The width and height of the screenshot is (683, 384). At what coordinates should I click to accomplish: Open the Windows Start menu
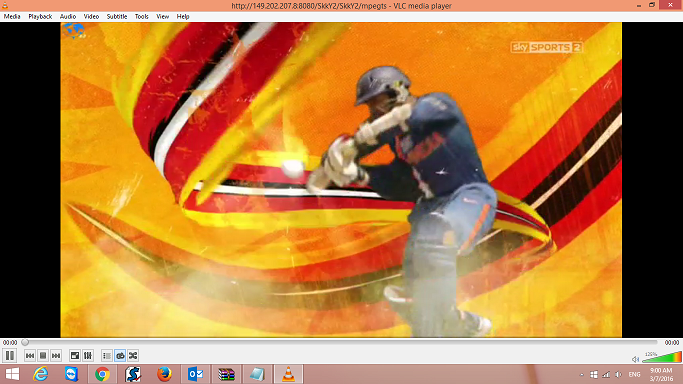(12, 374)
